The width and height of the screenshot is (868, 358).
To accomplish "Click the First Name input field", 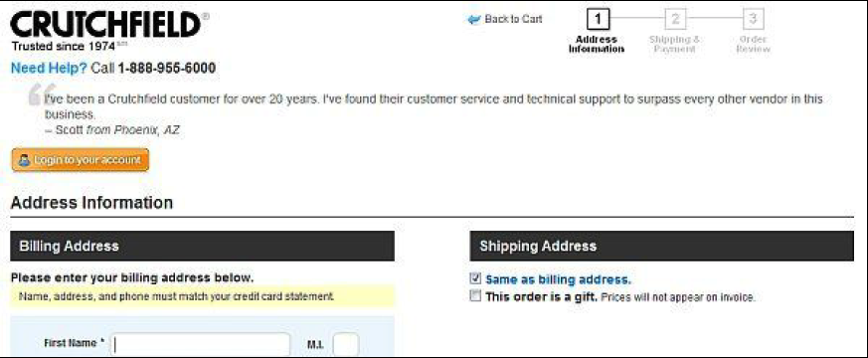I will tap(201, 345).
